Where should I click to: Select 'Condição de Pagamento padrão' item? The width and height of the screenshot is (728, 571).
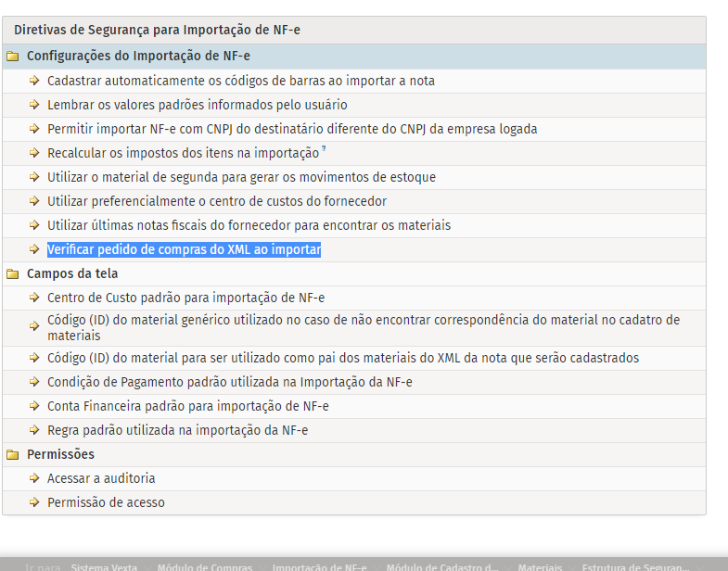click(230, 382)
